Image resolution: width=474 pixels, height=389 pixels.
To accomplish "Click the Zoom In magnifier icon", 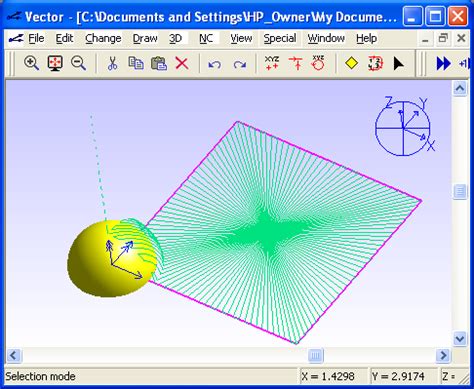I will point(32,63).
